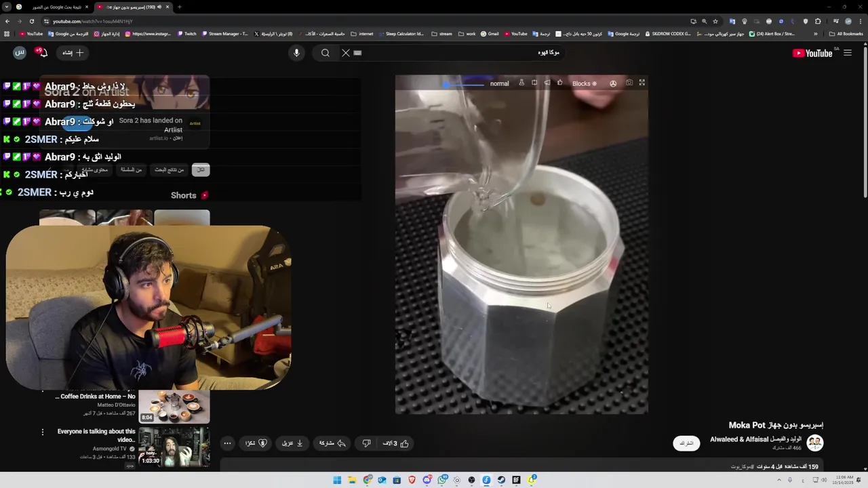
Task: Open the Asmongold TV video thumbnail
Action: [174, 446]
